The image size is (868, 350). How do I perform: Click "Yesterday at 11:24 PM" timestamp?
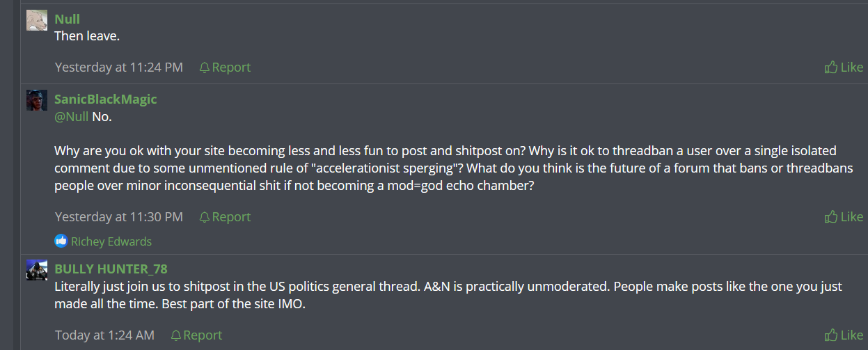point(119,67)
